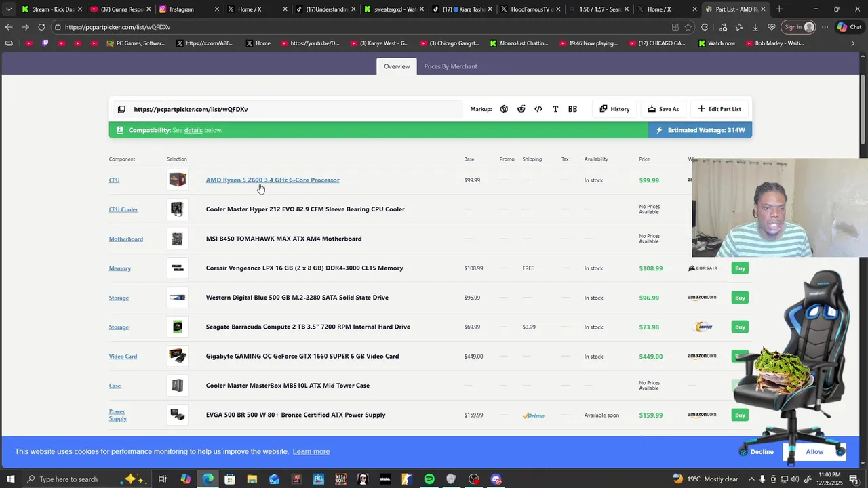Open File Explorer from the taskbar

click(x=252, y=479)
